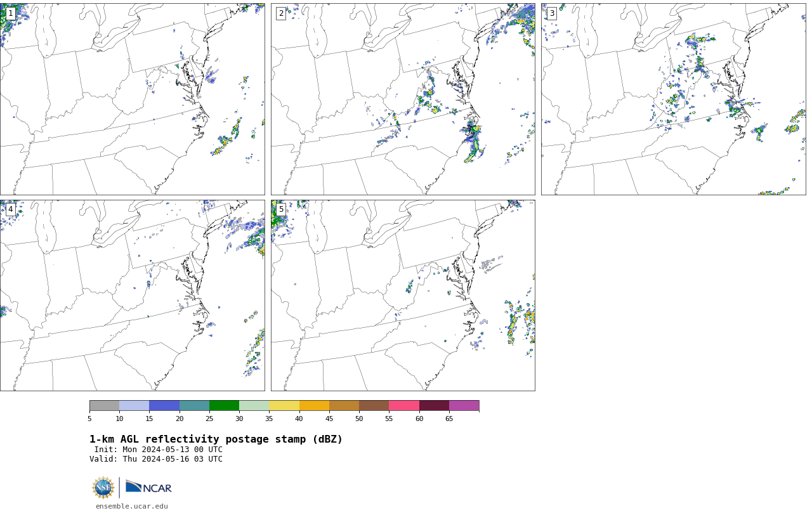The width and height of the screenshot is (812, 513).
Task: Open ensemble member 2 reflectivity map
Action: point(403,99)
